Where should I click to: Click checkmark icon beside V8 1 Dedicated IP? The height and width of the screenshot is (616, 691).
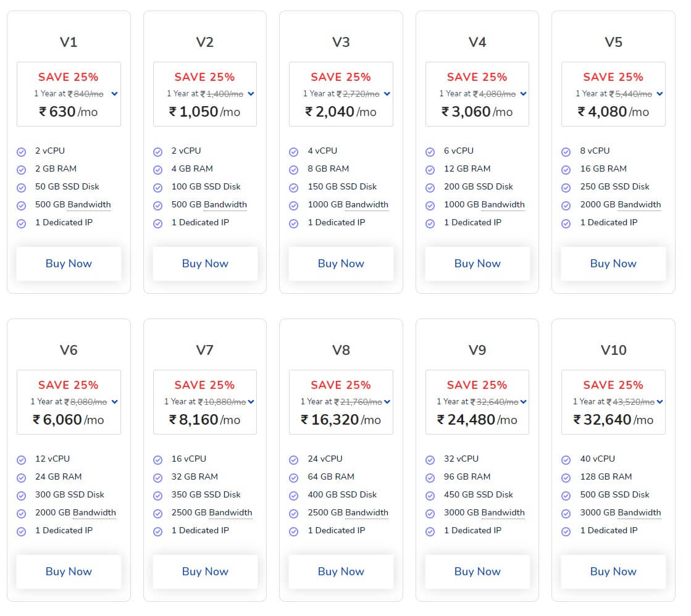294,531
